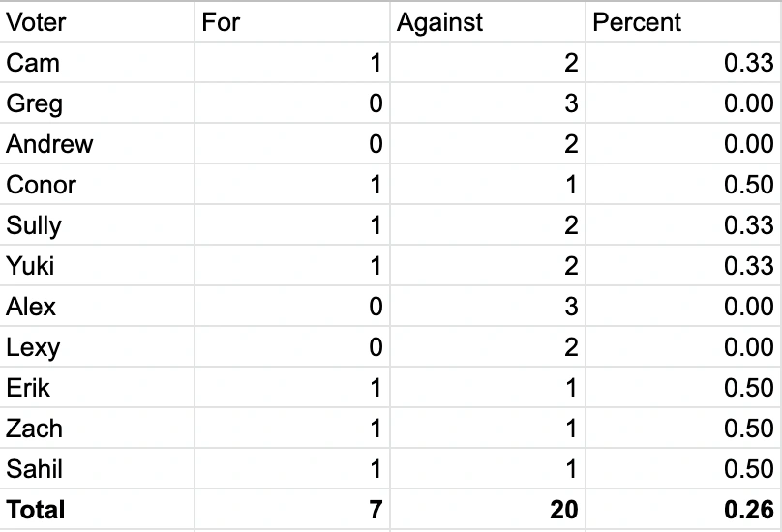The width and height of the screenshot is (782, 532).
Task: Select Erik's Percent value cell
Action: tap(682, 388)
